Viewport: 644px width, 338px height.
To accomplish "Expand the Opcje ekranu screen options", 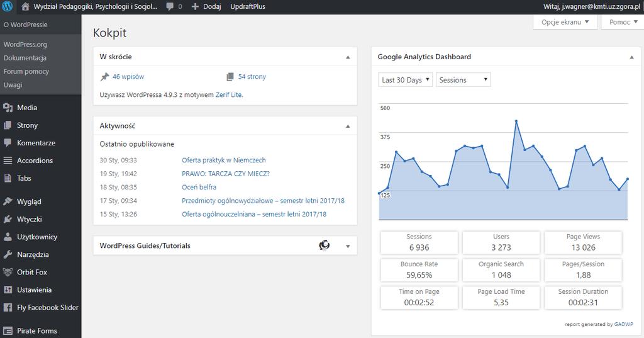I will tap(565, 22).
